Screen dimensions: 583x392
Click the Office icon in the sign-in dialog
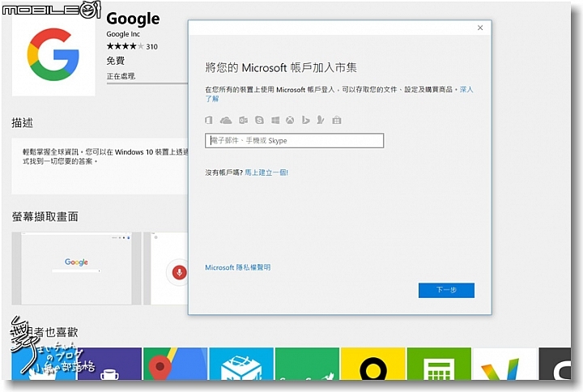pos(209,120)
